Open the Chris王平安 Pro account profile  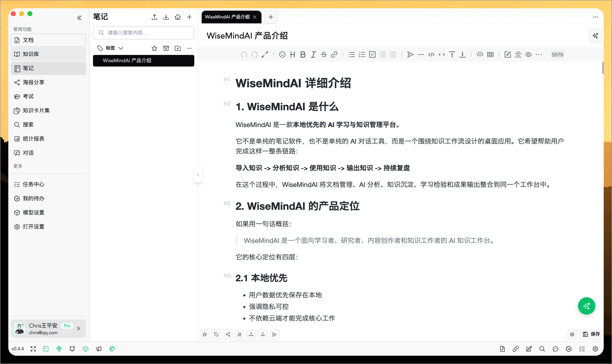pos(44,329)
